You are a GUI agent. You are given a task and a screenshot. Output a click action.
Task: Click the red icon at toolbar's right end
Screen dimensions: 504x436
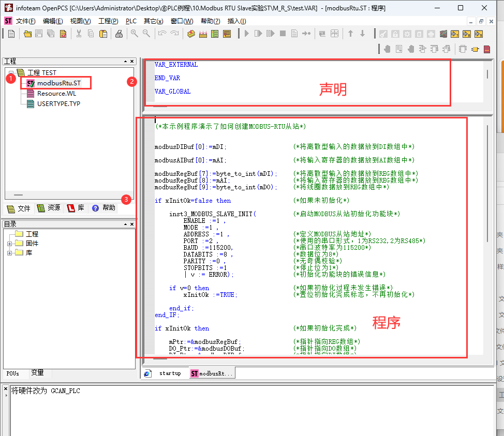tap(486, 49)
